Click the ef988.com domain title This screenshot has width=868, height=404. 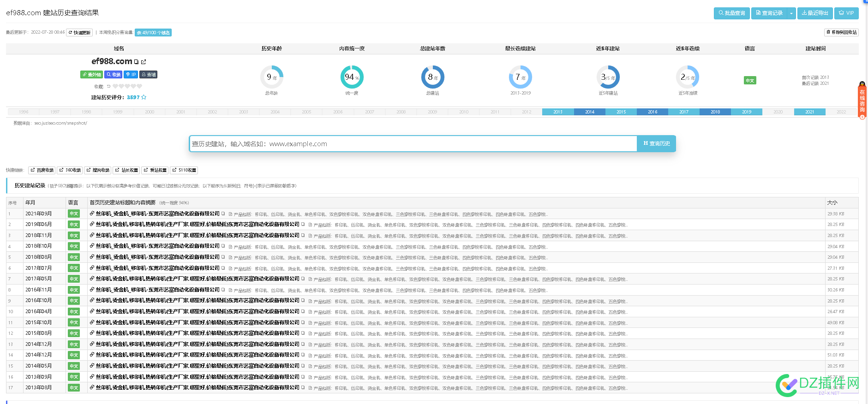(112, 61)
